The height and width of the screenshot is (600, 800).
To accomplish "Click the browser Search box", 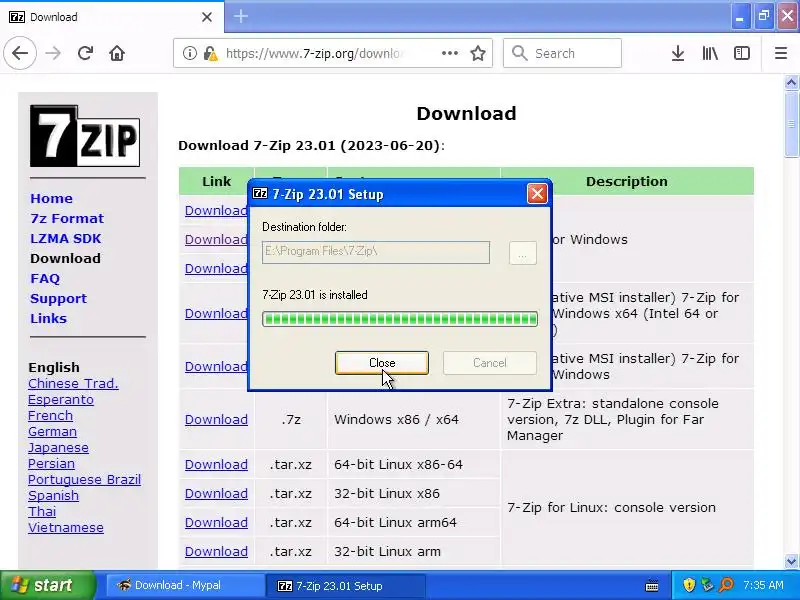I will tap(562, 53).
